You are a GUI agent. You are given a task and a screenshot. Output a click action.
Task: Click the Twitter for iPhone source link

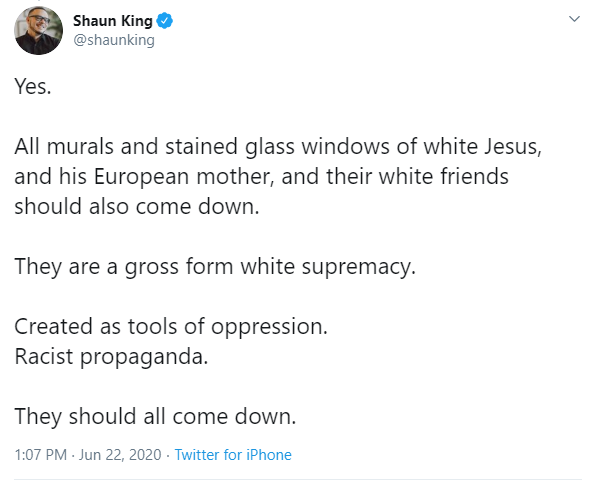[x=233, y=455]
